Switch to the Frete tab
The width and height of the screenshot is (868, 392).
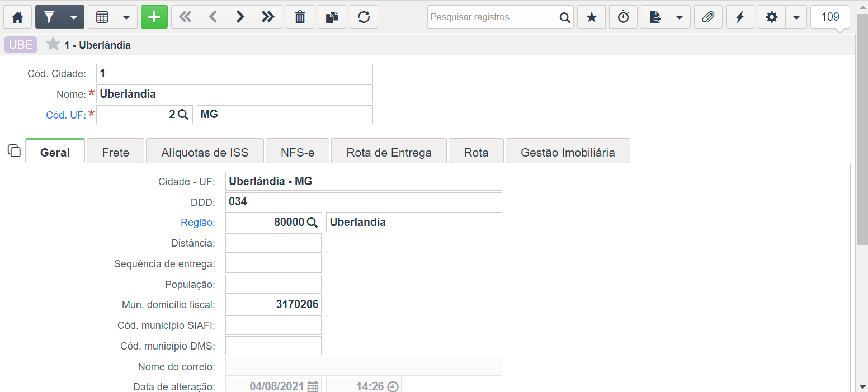point(116,152)
